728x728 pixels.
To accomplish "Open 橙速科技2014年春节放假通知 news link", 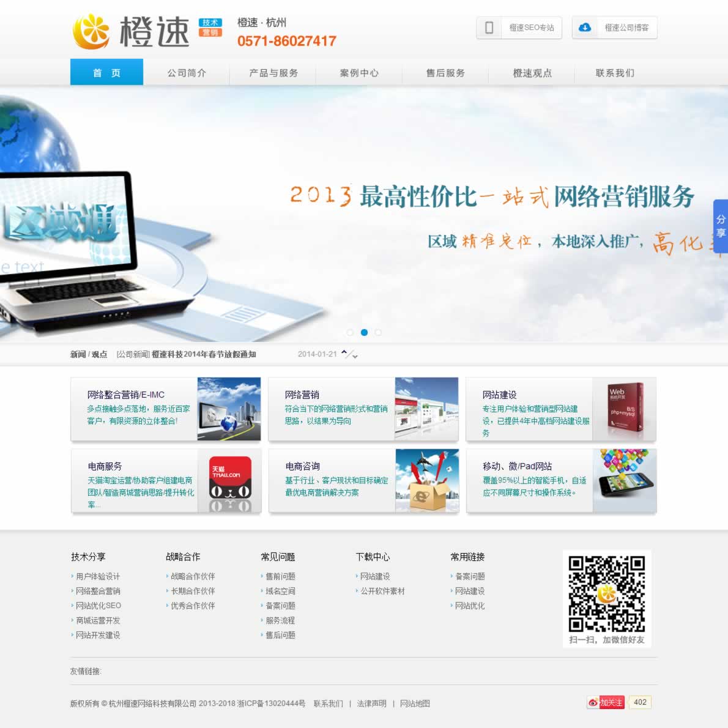I will pyautogui.click(x=204, y=354).
